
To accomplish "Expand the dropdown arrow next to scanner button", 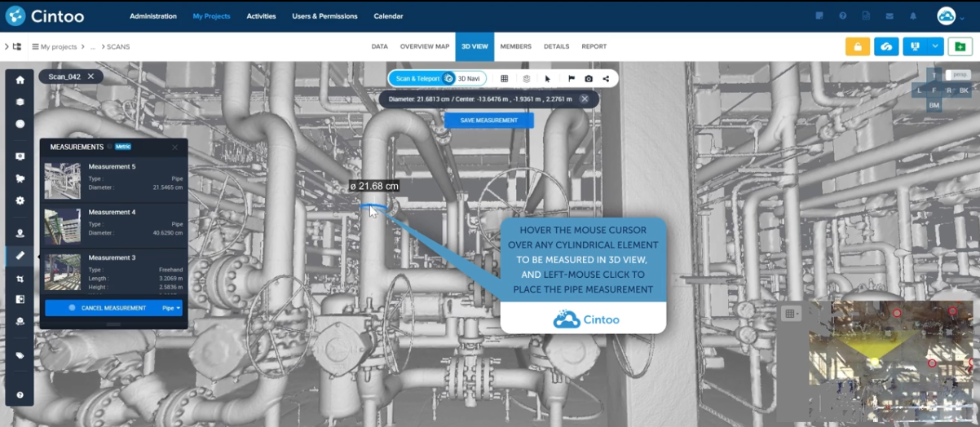I will pos(936,47).
